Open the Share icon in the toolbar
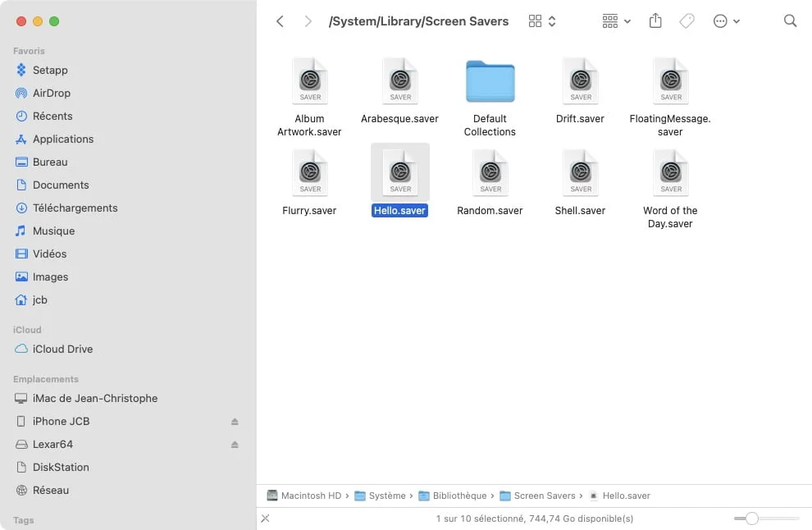The height and width of the screenshot is (530, 812). [655, 21]
